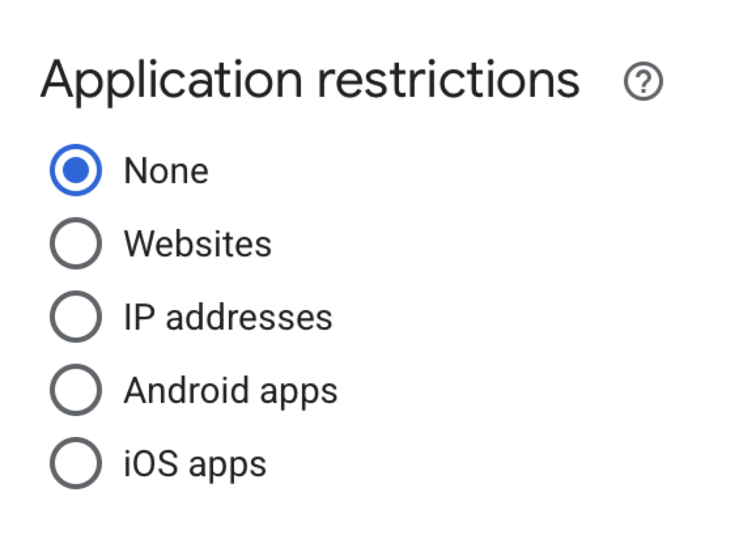Screen dimensions: 756x539
Task: Select the Websites radio button
Action: click(x=76, y=244)
